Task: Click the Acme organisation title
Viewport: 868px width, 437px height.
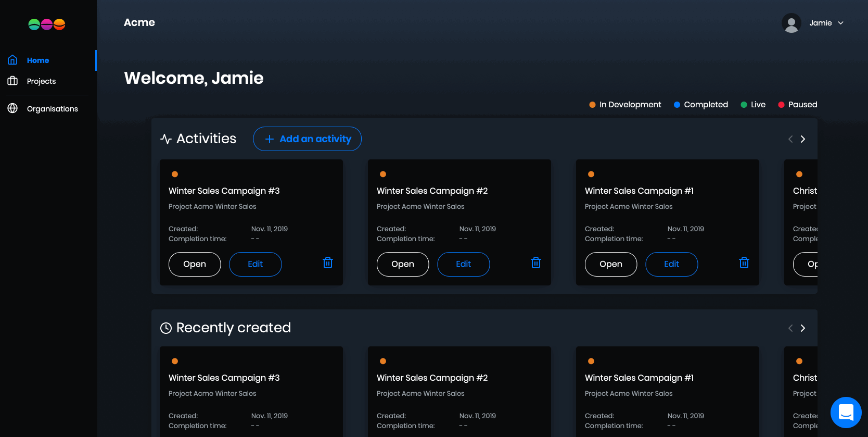Action: [139, 22]
